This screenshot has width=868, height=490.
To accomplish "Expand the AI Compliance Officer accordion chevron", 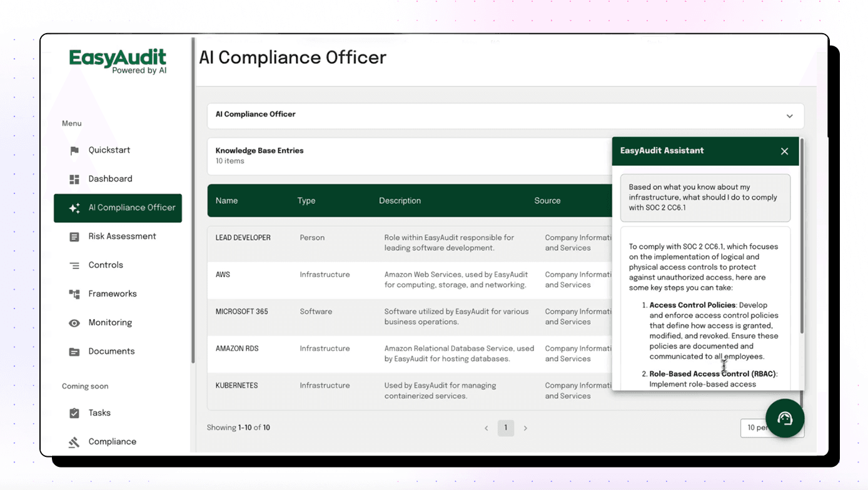I will click(790, 116).
